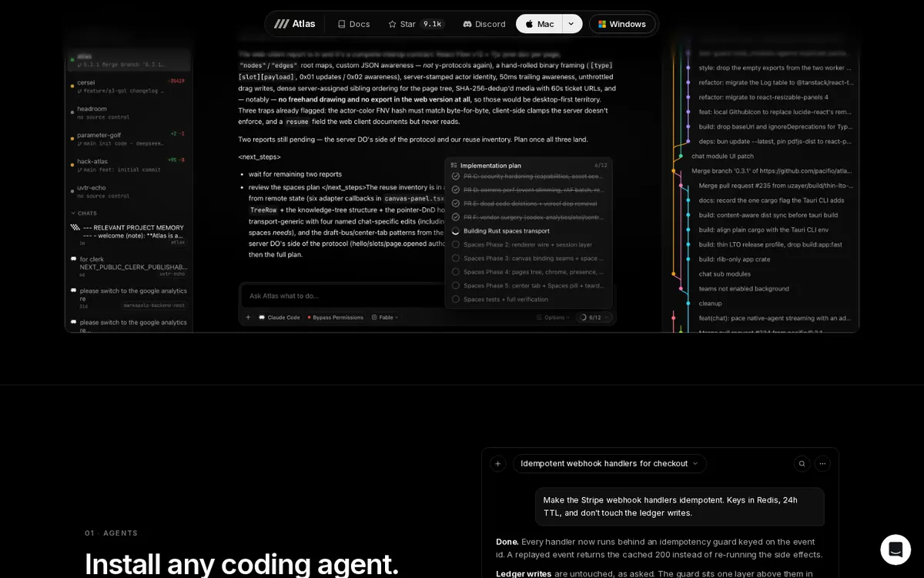Toggle the PR C security hardening checkbox
Image resolution: width=924 pixels, height=578 pixels.
click(456, 176)
